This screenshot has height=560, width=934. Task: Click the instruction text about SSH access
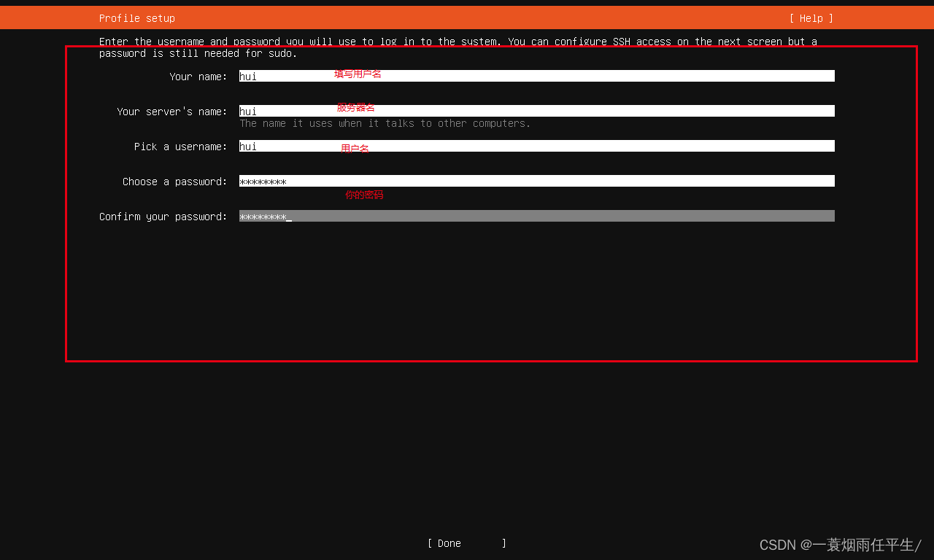(458, 47)
